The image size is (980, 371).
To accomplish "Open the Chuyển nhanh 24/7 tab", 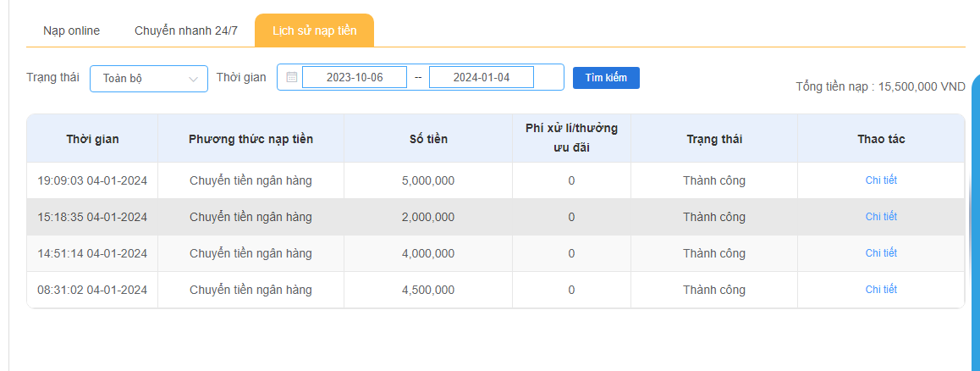I will pos(186,30).
